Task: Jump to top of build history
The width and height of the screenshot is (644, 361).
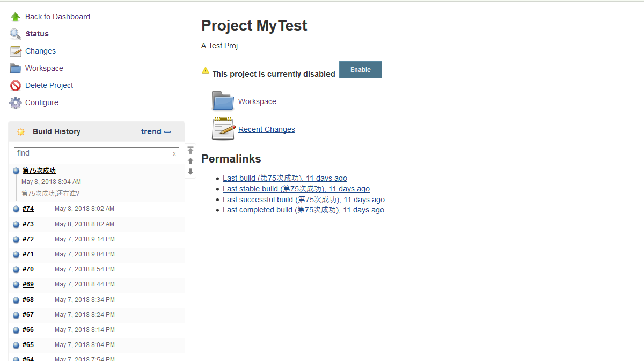Action: tap(191, 151)
